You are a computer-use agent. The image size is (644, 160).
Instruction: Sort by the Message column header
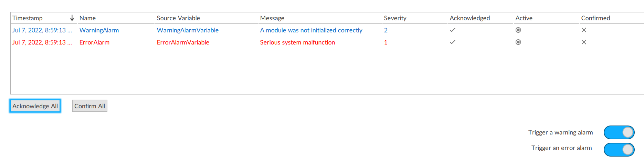pyautogui.click(x=272, y=18)
